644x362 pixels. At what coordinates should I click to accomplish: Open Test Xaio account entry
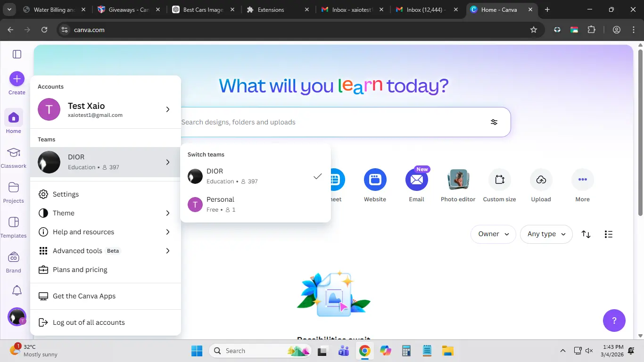[x=106, y=109]
